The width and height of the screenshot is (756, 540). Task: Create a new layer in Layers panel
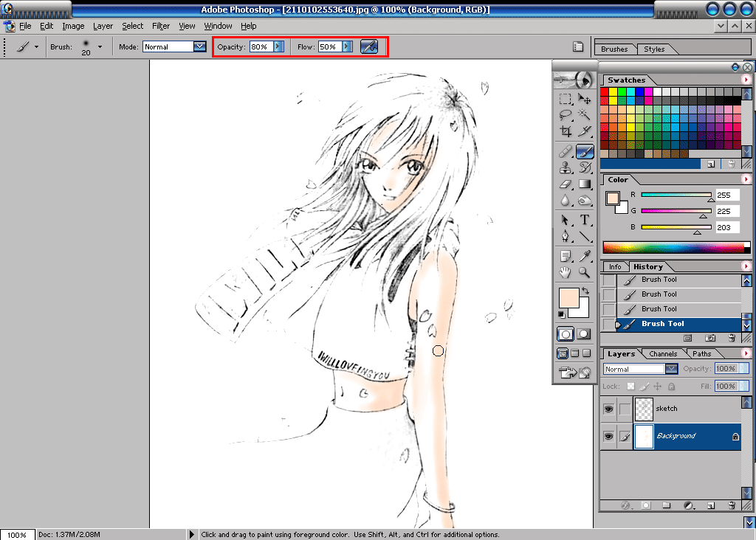point(710,505)
